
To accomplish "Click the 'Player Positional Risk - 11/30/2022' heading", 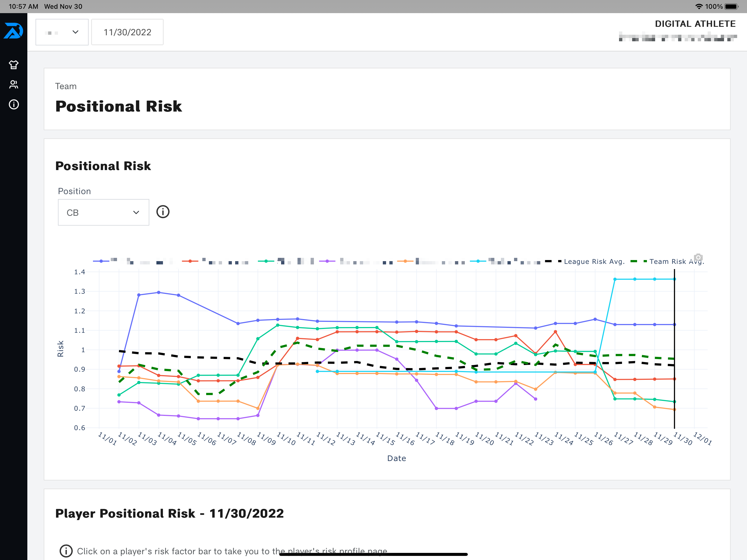I will click(170, 514).
